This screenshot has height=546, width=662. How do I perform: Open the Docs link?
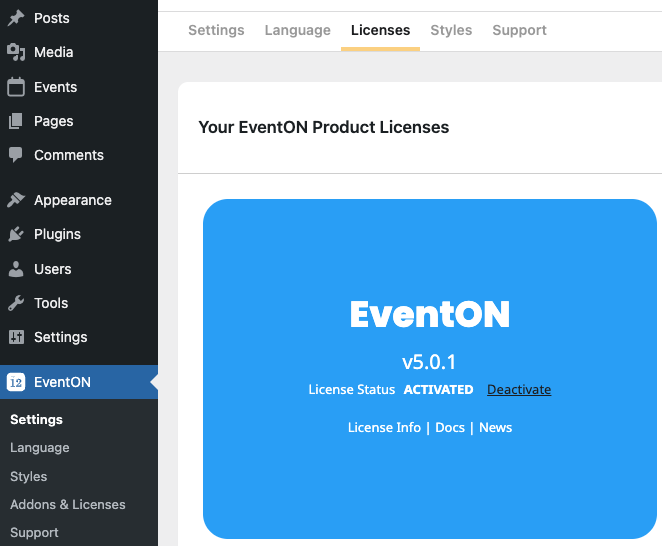[x=450, y=427]
